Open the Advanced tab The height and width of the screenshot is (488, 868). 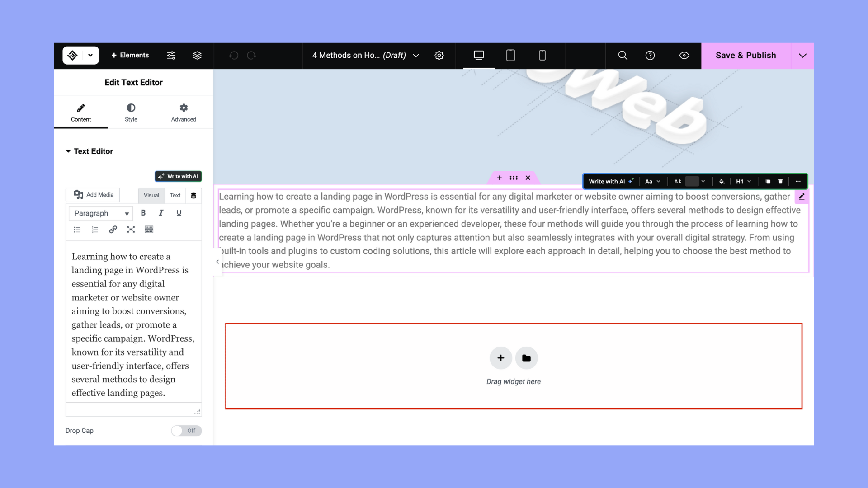click(184, 112)
